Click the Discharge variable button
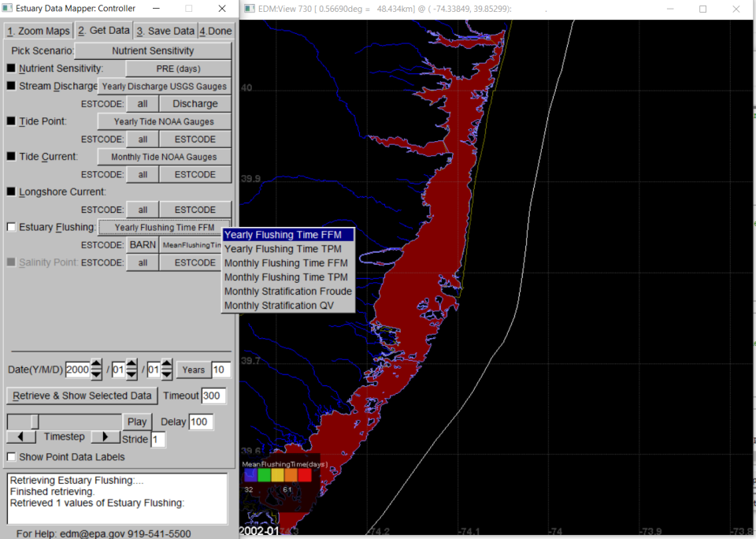This screenshot has height=539, width=756. coord(195,104)
